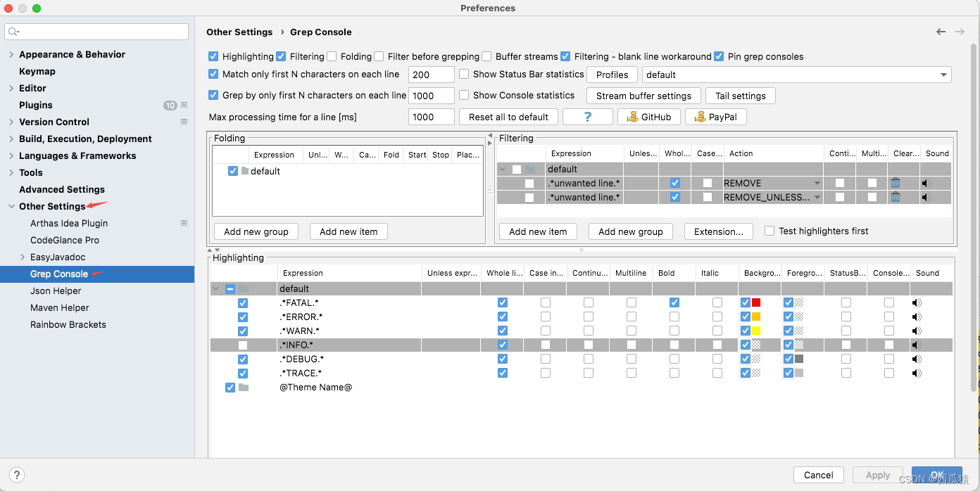The height and width of the screenshot is (491, 980).
Task: Click the settings search field
Action: pos(96,32)
